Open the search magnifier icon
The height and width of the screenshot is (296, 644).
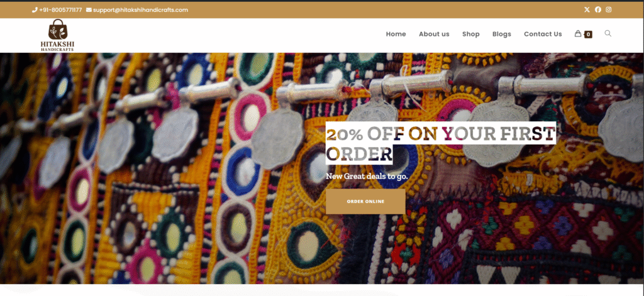click(608, 34)
